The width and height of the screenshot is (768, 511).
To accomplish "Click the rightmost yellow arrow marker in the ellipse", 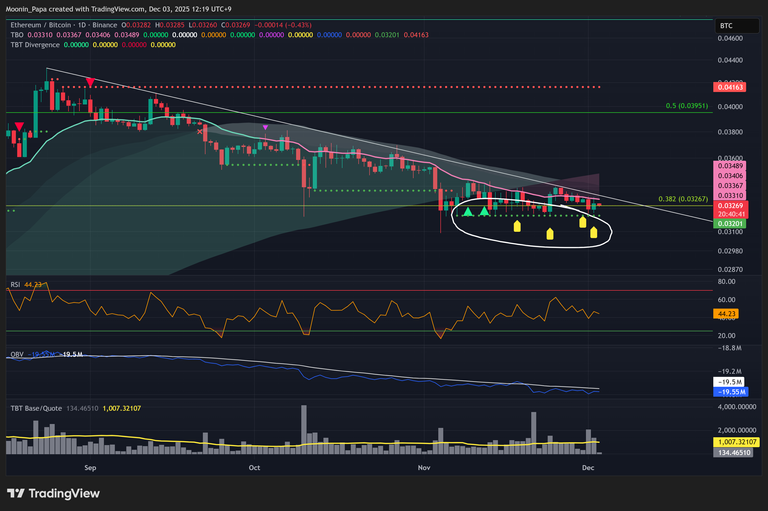I will (594, 233).
